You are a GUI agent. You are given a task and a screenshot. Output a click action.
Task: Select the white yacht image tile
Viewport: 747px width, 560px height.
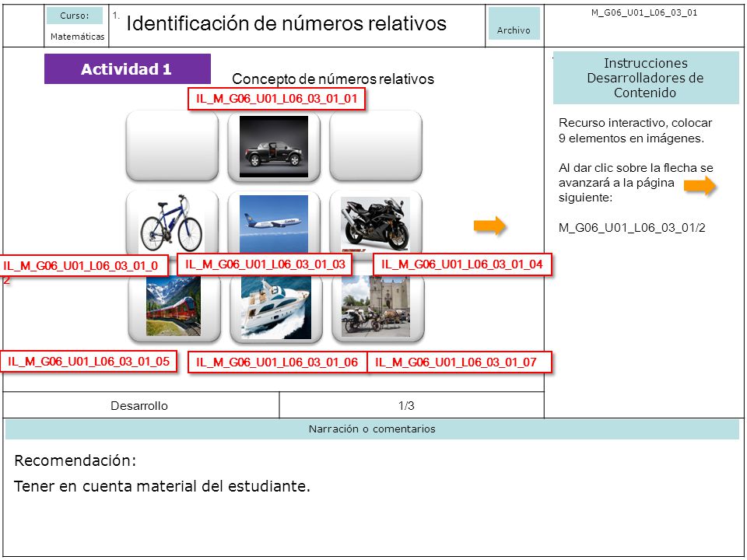[x=275, y=307]
